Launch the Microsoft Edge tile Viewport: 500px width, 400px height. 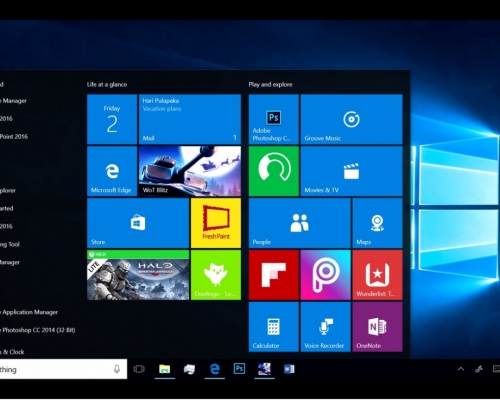112,171
